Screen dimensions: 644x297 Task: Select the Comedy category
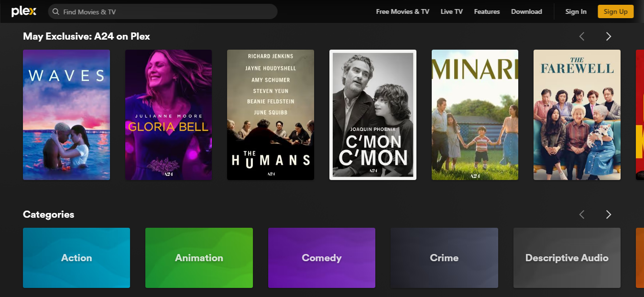pyautogui.click(x=322, y=258)
